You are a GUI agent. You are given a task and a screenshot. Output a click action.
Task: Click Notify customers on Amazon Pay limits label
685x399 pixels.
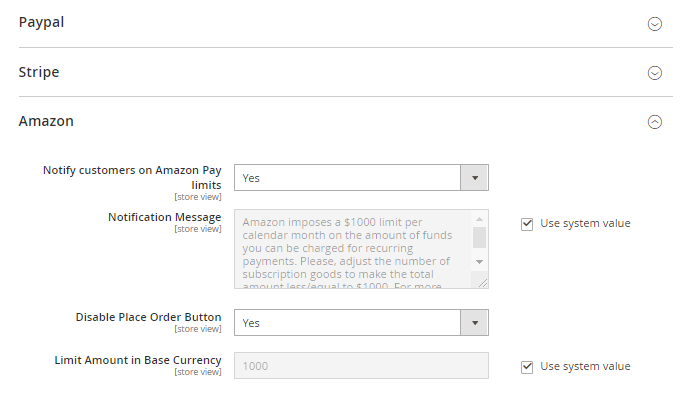pos(132,177)
